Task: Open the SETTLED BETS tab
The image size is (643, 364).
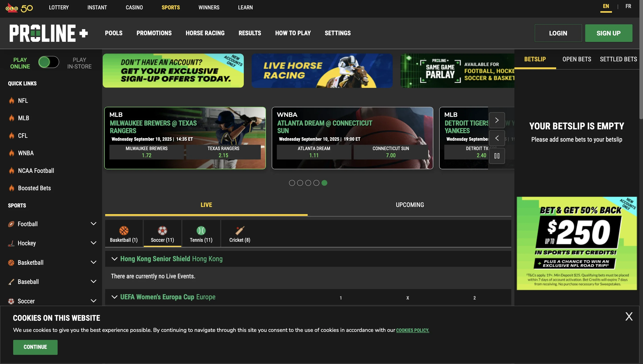Action: pos(618,59)
